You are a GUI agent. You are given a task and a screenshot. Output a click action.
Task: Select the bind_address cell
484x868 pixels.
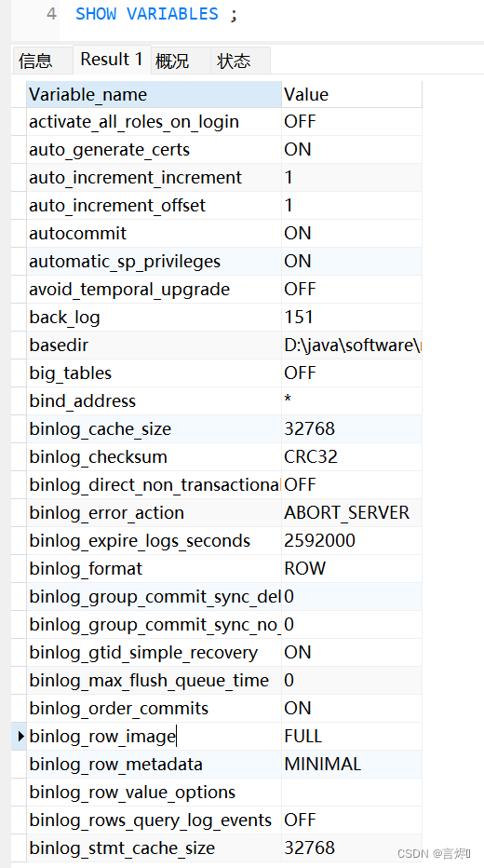tap(154, 401)
